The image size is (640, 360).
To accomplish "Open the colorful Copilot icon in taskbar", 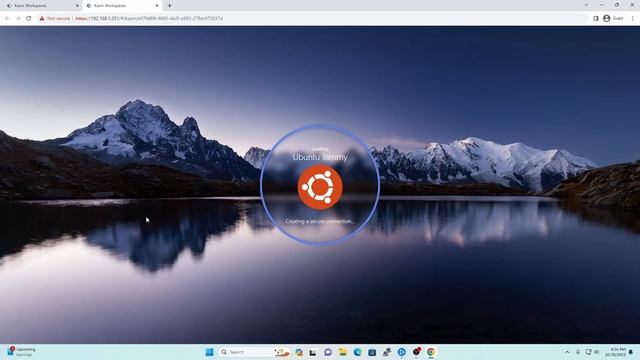I will [x=299, y=352].
